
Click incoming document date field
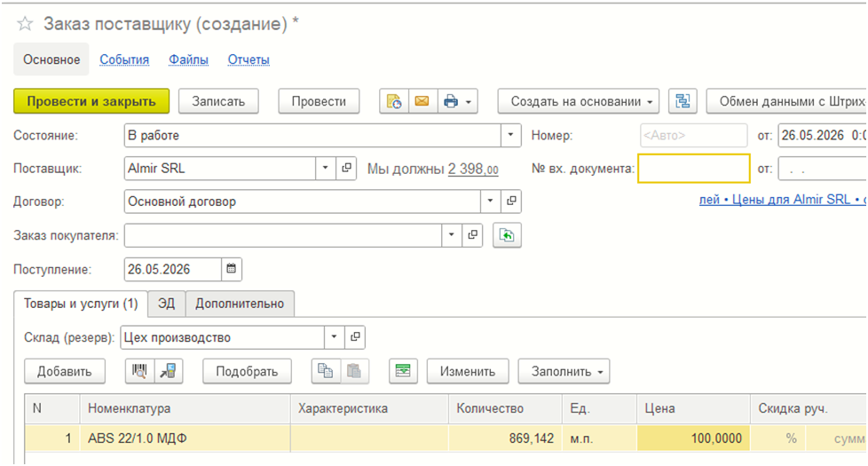[823, 169]
